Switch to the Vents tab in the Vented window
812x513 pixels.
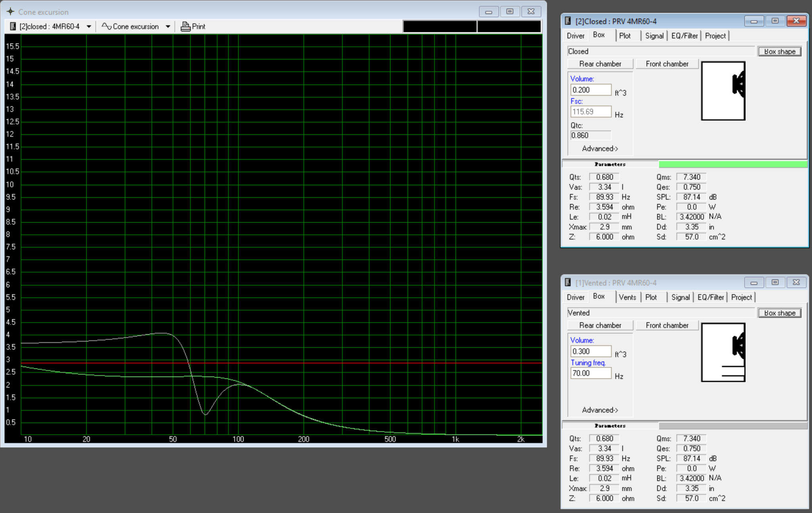tap(627, 297)
